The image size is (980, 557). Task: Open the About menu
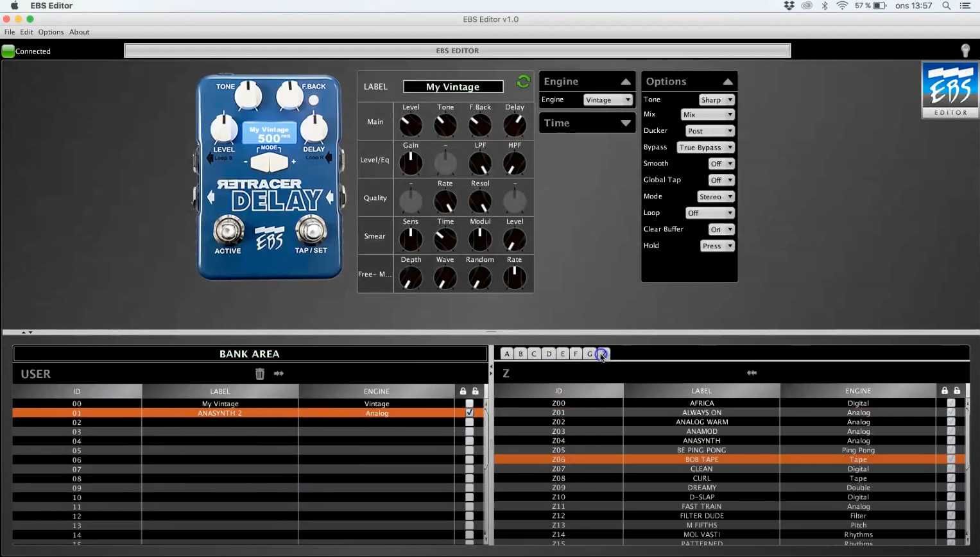coord(80,32)
